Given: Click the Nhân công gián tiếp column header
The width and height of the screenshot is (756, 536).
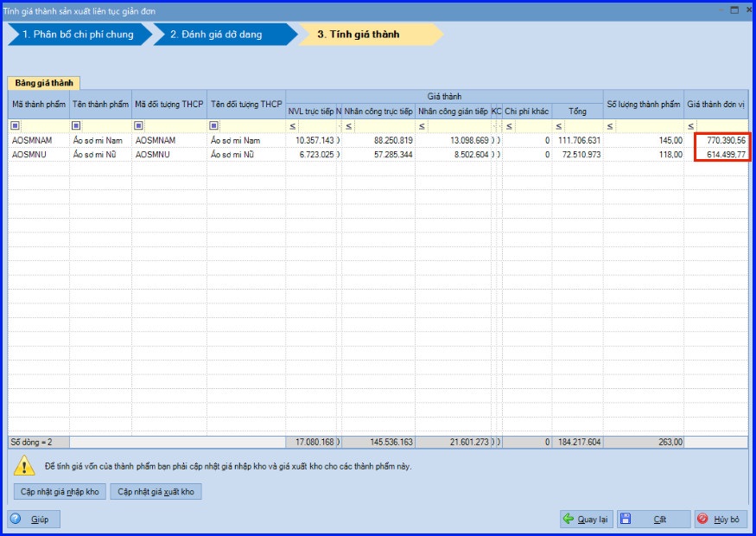Looking at the screenshot, I should [x=454, y=112].
